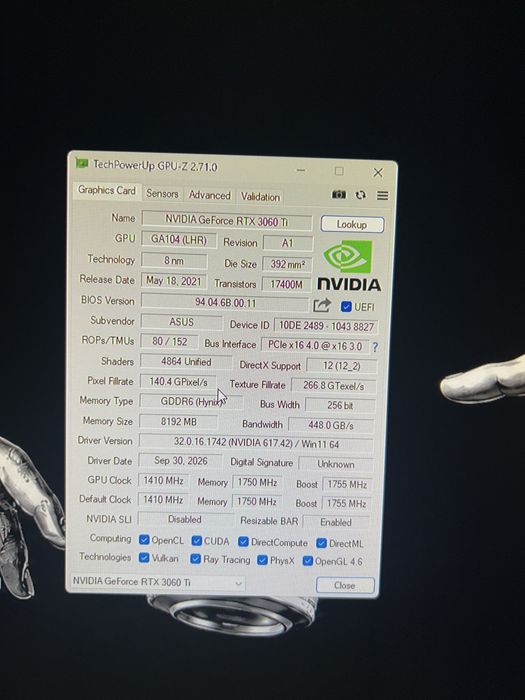Image resolution: width=525 pixels, height=700 pixels.
Task: Click the Transistors field 17400M
Action: tap(287, 284)
